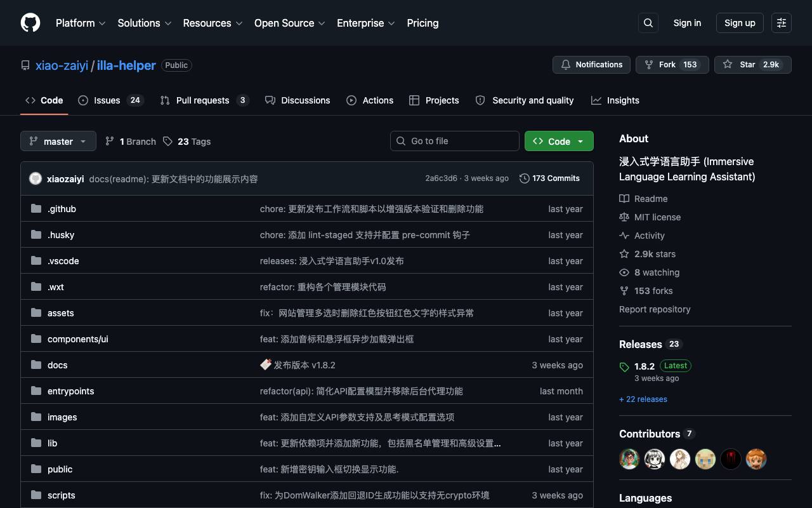Click the entrypoints folder icon
812x508 pixels.
coord(36,391)
